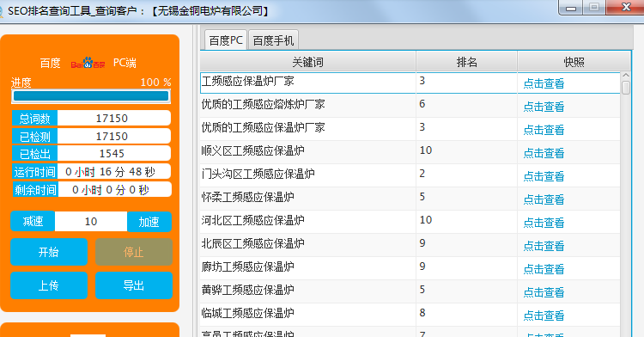Click the table scrollbar up arrow
Screen dimensions: 644x337
[x=625, y=76]
